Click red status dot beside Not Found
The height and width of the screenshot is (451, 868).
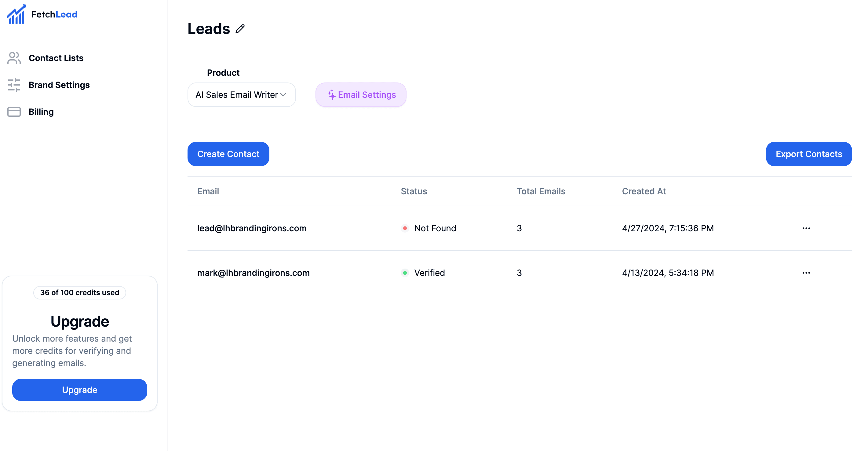point(405,228)
